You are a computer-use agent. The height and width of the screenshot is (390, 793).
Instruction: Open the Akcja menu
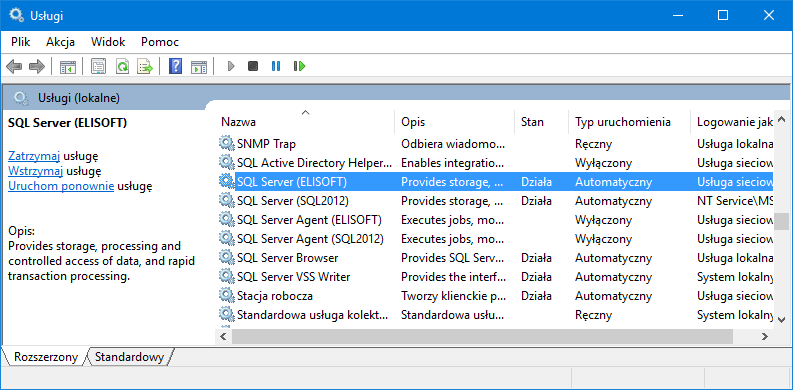click(61, 42)
